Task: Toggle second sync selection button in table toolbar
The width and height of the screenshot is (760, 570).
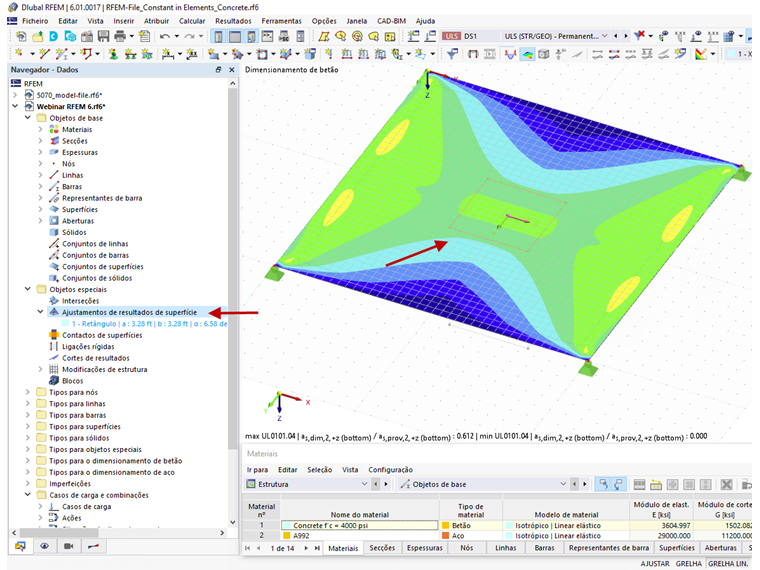Action: 618,484
